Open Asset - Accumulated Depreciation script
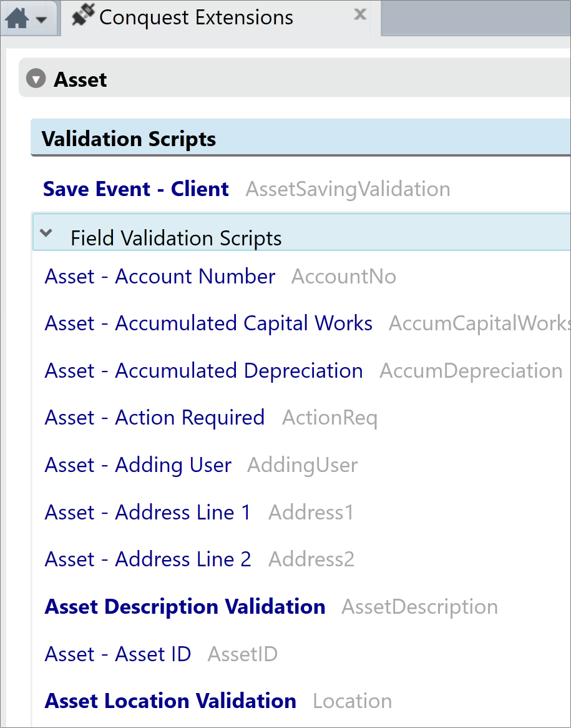The image size is (571, 728). click(x=204, y=370)
